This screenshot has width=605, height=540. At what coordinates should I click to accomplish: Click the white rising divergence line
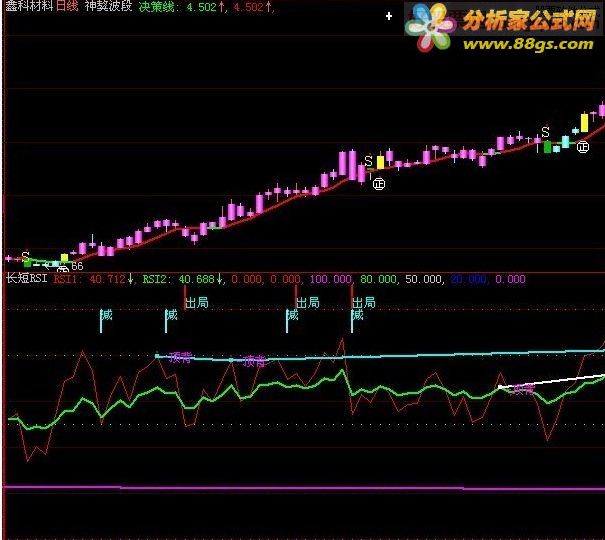(552, 381)
